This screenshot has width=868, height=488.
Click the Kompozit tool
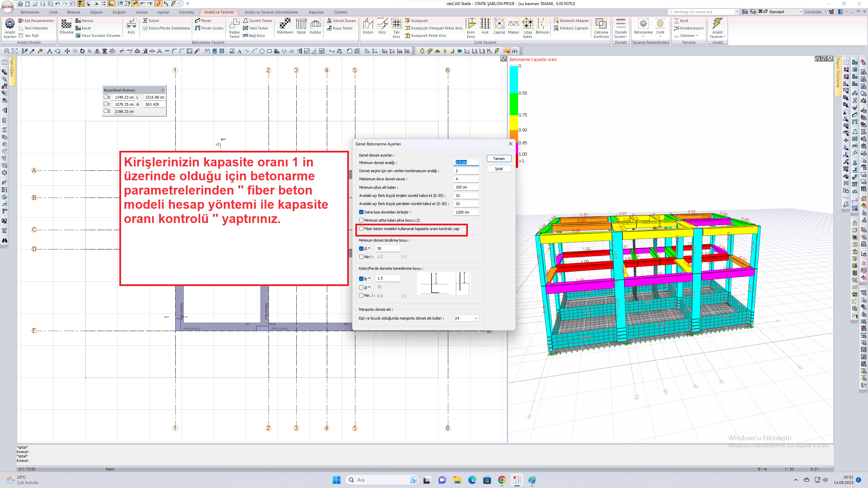pos(416,21)
